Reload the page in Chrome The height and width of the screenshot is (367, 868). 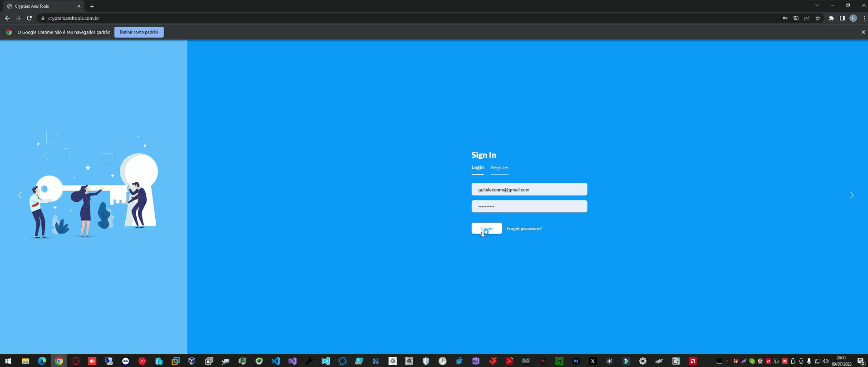pos(29,18)
